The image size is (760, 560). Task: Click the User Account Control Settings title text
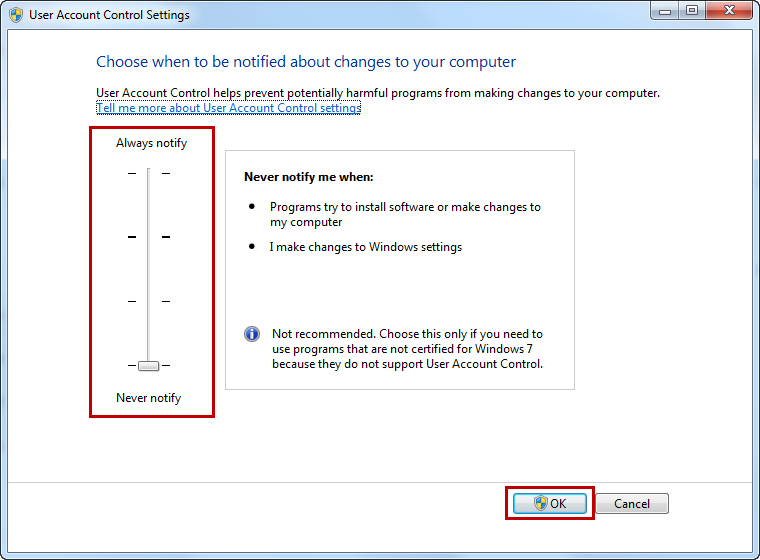pyautogui.click(x=109, y=15)
